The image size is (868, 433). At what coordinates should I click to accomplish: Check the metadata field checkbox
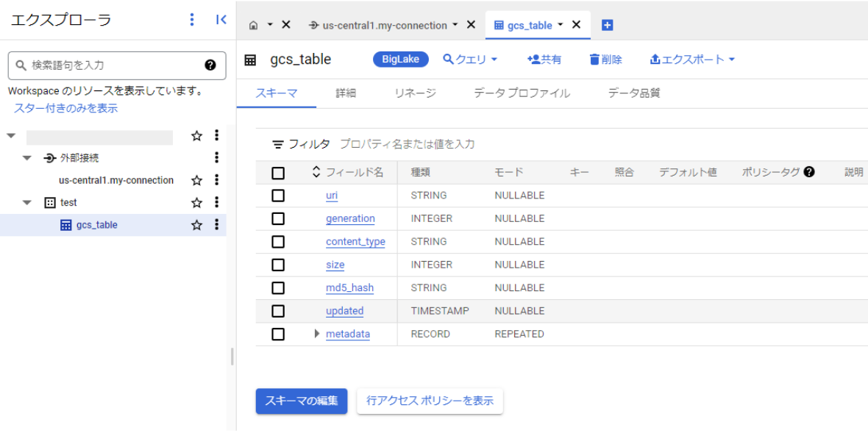click(279, 334)
